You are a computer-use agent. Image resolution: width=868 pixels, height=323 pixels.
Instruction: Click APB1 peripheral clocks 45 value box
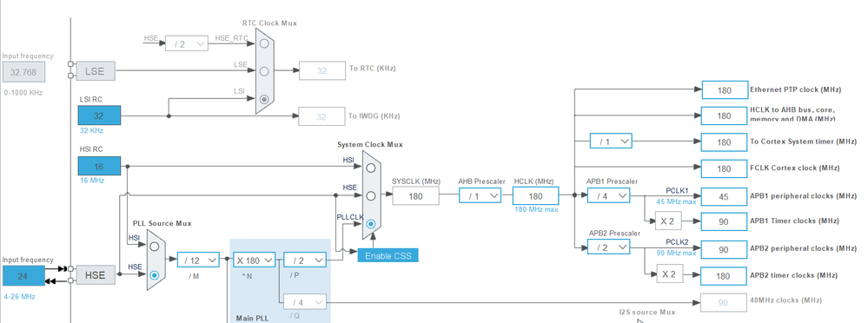tap(724, 196)
